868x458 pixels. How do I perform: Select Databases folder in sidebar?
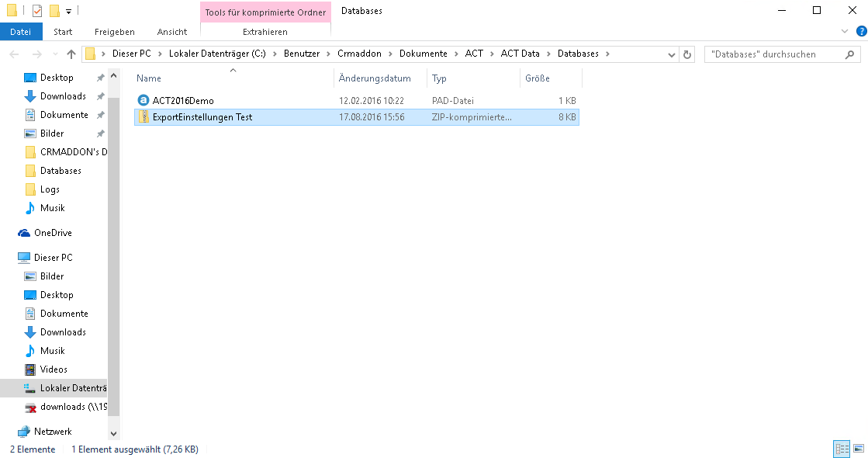point(61,171)
